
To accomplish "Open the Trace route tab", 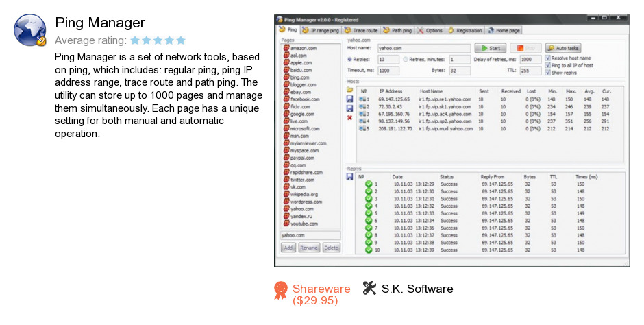I will (x=361, y=30).
